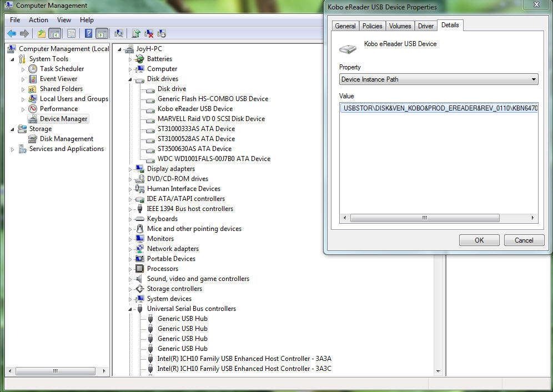Open the Help menu
The width and height of the screenshot is (553, 392).
87,20
